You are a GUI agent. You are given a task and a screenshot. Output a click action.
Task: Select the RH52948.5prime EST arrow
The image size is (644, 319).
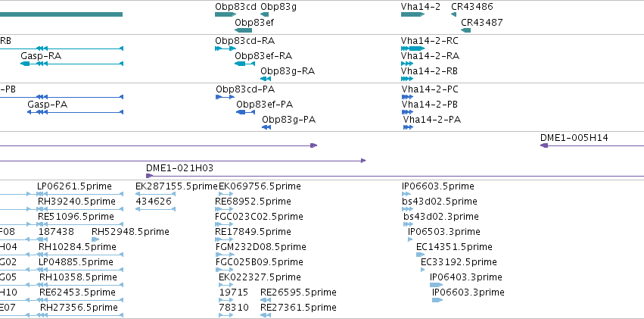(x=95, y=239)
